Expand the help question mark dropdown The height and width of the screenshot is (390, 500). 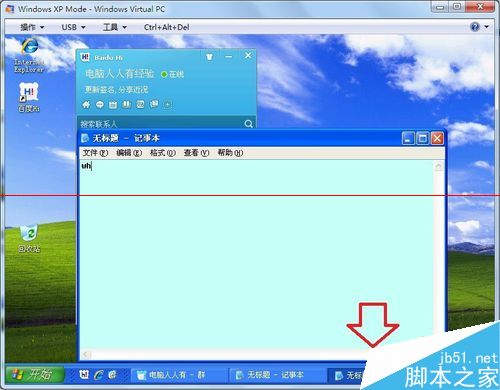point(479,27)
